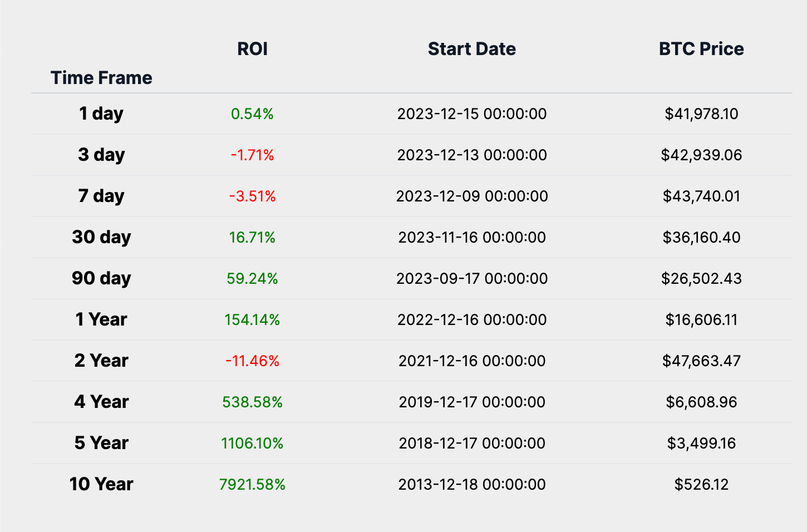Screen dimensions: 807x532
Task: Select the 1 day row label
Action: (101, 114)
